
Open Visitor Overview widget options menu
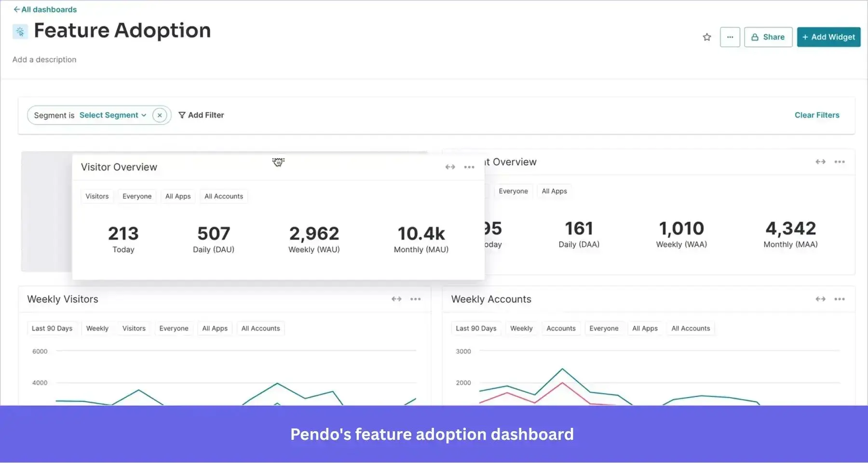[x=469, y=167]
